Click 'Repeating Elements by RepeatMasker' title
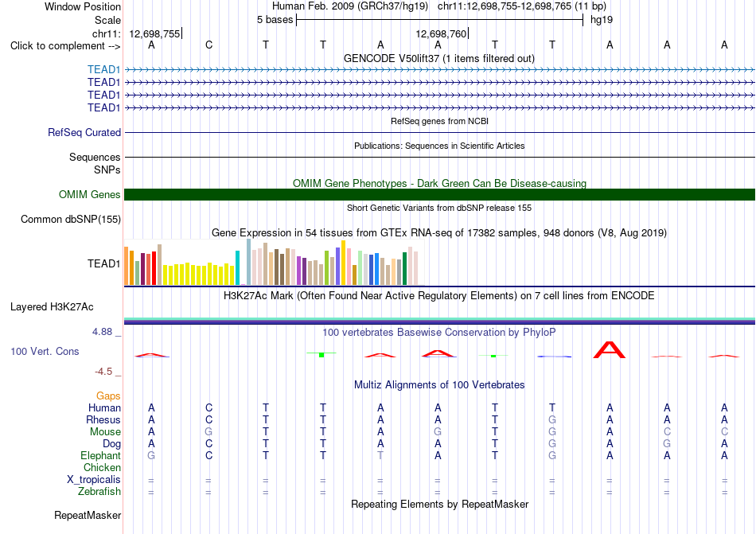Screen dimensions: 756x534 coord(439,504)
